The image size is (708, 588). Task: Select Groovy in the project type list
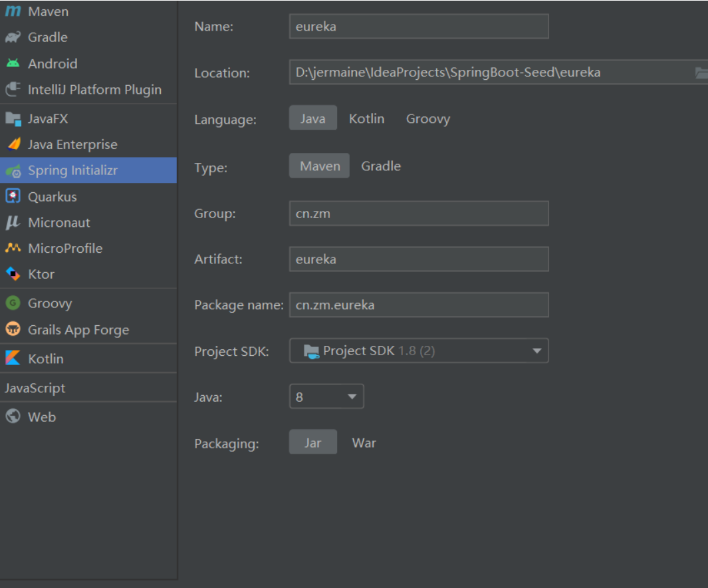pos(88,303)
